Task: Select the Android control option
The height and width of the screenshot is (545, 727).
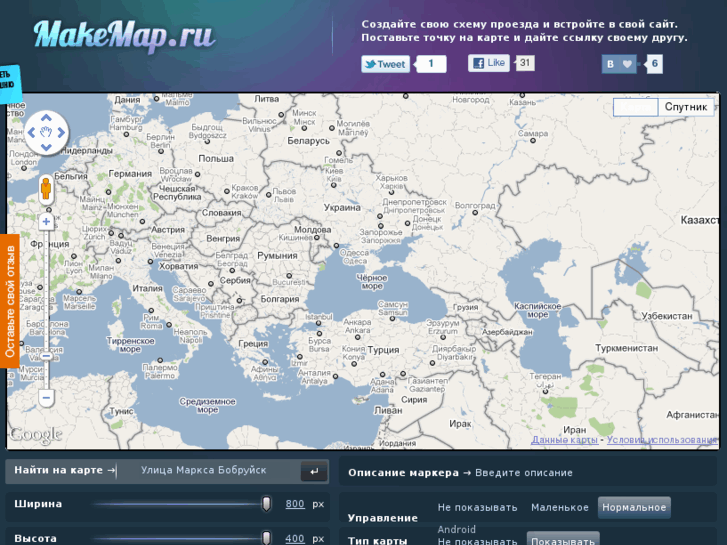Action: pos(457,529)
